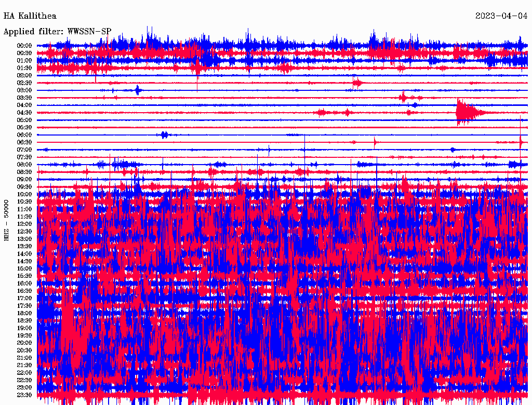The height and width of the screenshot is (405, 532).
Task: Click the 12:00 time label
Action: click(24, 224)
